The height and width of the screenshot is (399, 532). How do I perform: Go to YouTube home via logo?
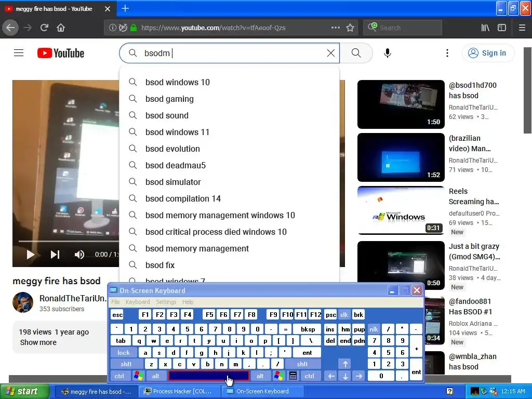(x=61, y=53)
